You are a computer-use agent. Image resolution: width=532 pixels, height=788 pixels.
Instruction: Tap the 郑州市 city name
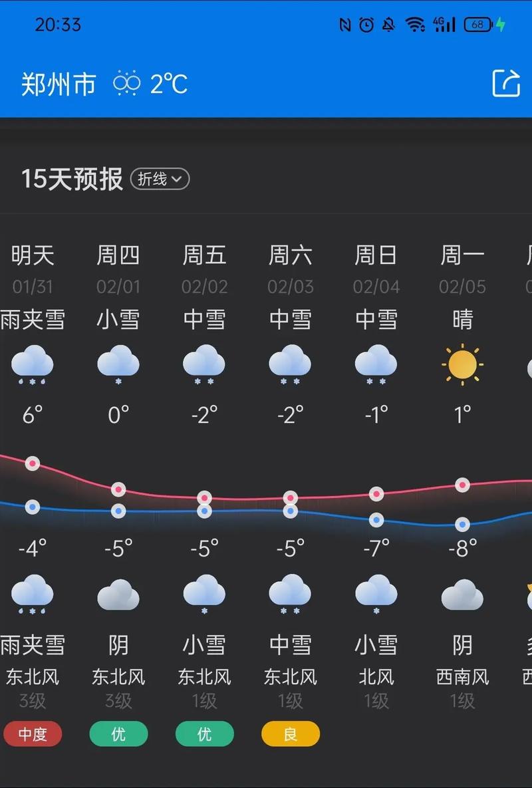(57, 82)
